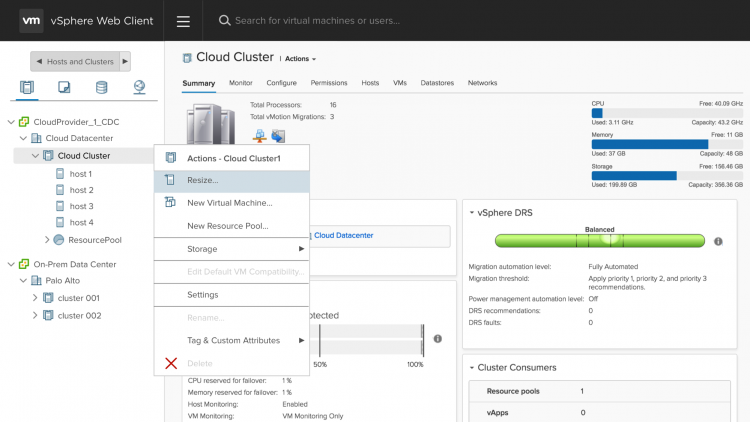Open the Networking inventory view icon

pyautogui.click(x=140, y=88)
